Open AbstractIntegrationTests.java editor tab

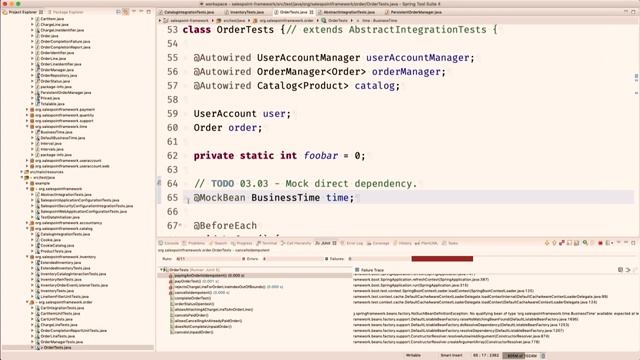tap(348, 12)
